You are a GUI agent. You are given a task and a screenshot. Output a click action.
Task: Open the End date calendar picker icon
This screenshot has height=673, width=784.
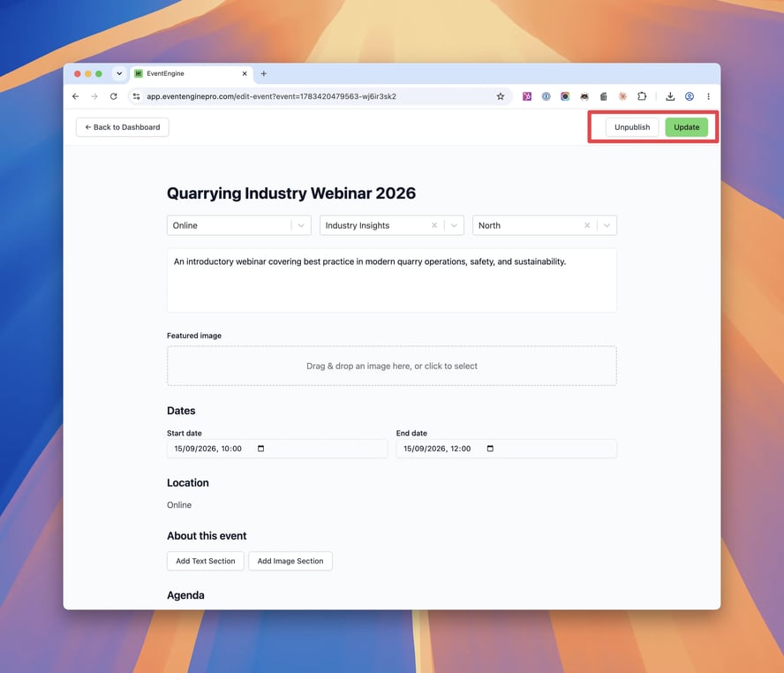tap(490, 449)
